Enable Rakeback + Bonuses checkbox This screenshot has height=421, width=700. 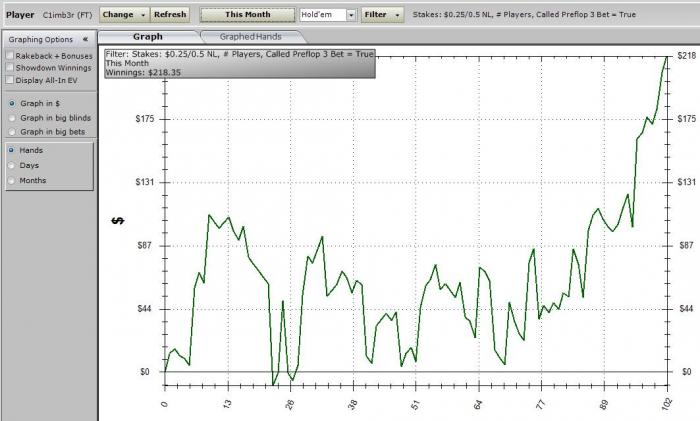(9, 56)
